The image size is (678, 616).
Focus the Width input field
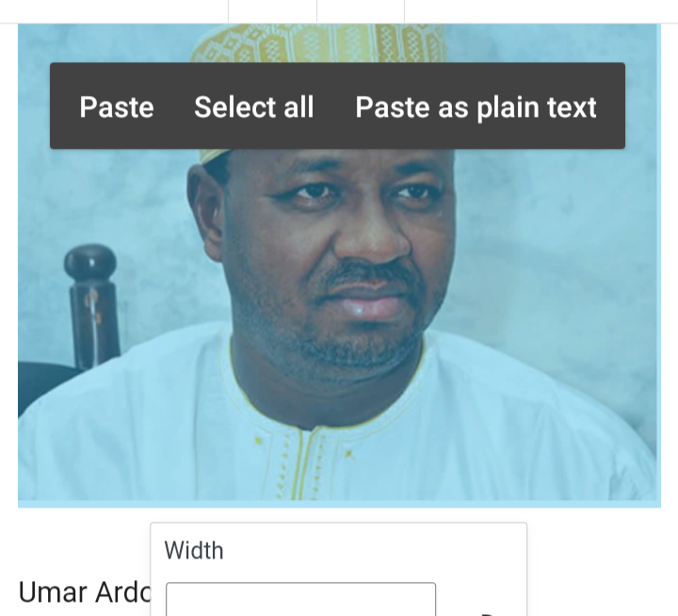tap(300, 600)
